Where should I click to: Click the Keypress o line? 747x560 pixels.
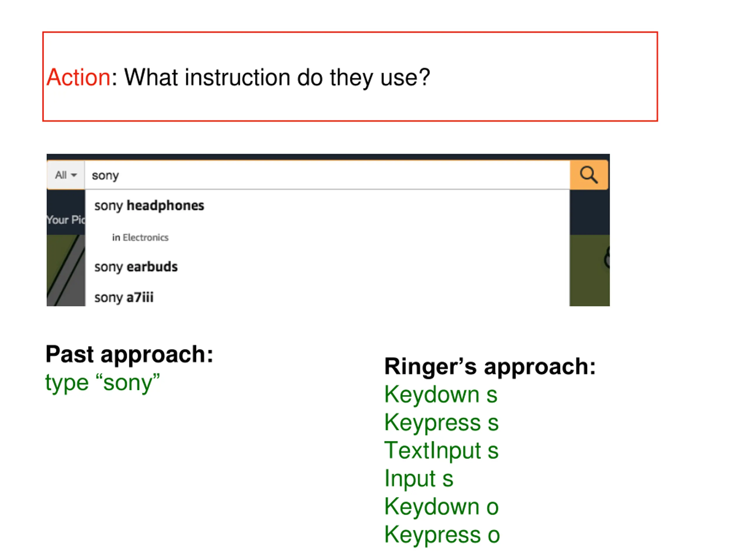pos(442,535)
